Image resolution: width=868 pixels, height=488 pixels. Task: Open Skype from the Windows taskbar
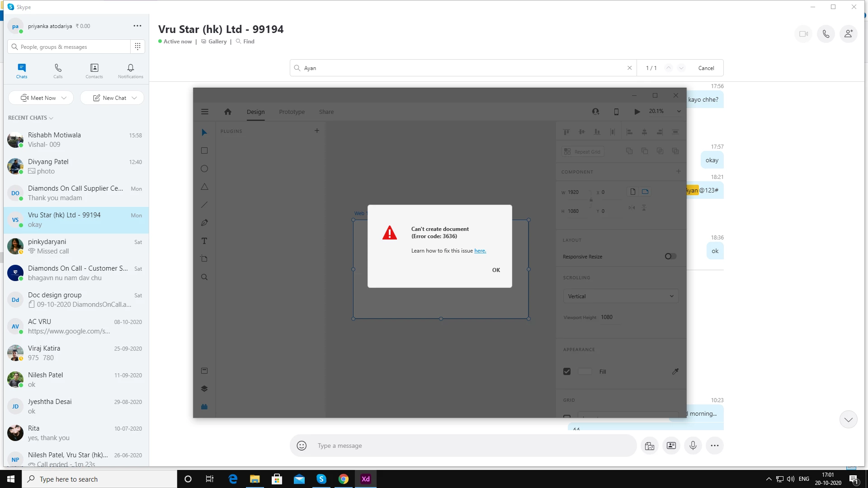click(x=321, y=479)
